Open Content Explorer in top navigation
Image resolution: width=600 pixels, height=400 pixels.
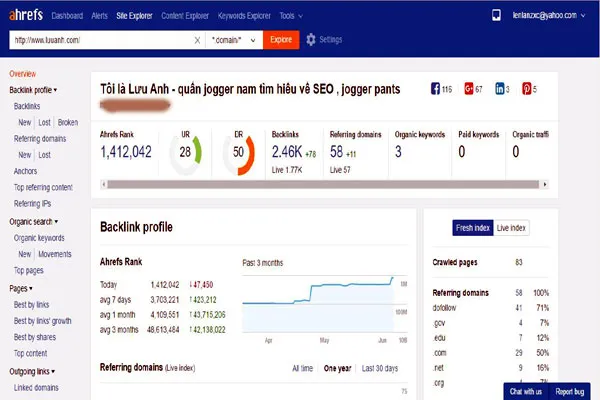185,16
